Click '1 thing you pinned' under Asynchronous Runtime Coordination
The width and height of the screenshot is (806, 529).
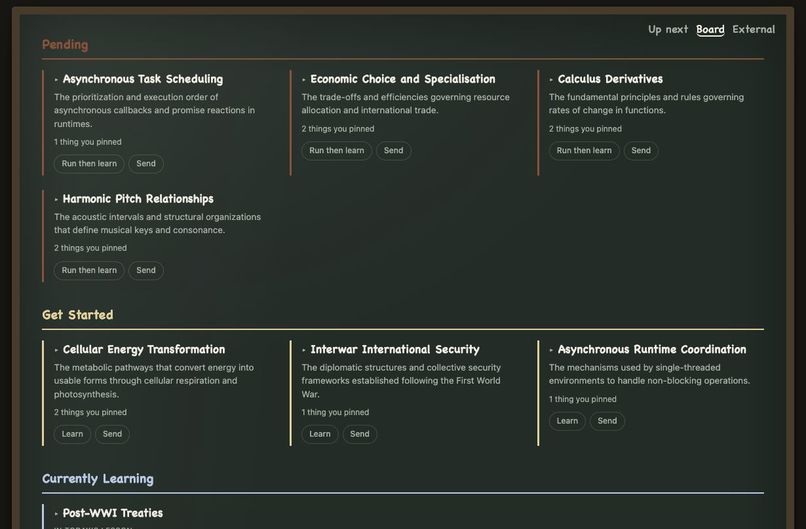582,399
